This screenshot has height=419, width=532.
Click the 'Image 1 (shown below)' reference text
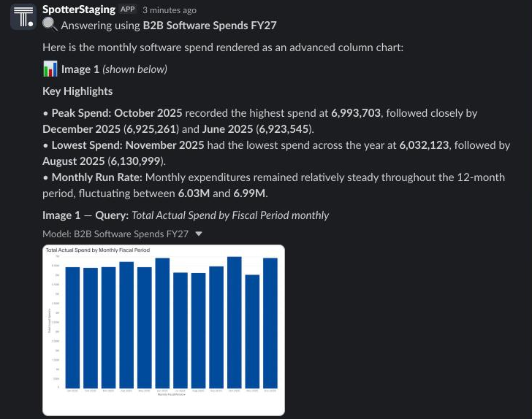click(114, 69)
